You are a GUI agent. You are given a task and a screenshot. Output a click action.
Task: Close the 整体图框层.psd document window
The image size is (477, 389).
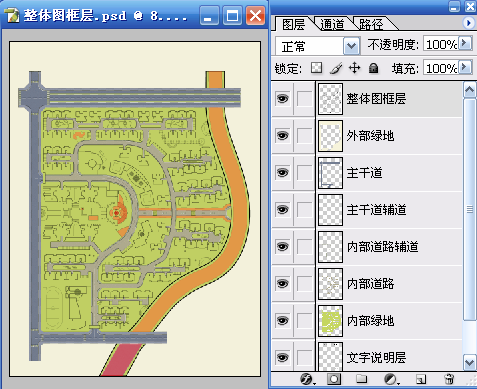(x=255, y=16)
